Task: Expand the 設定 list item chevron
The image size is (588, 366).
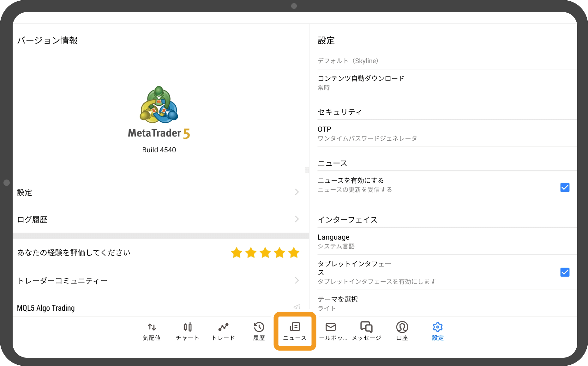Action: click(x=296, y=192)
